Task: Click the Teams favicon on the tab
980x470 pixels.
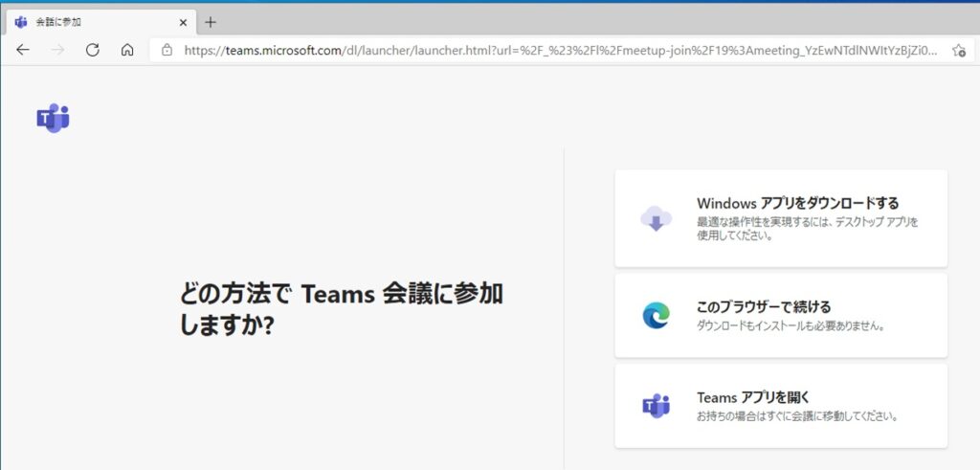Action: point(21,23)
